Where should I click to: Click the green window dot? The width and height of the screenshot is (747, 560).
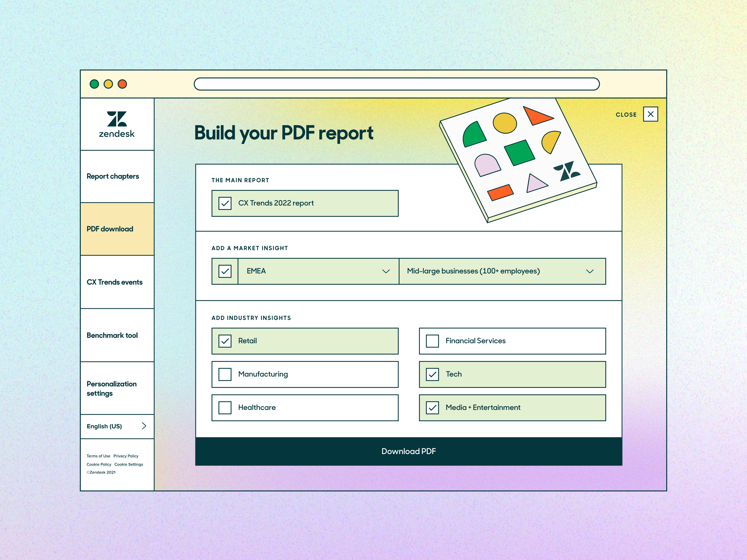point(94,84)
